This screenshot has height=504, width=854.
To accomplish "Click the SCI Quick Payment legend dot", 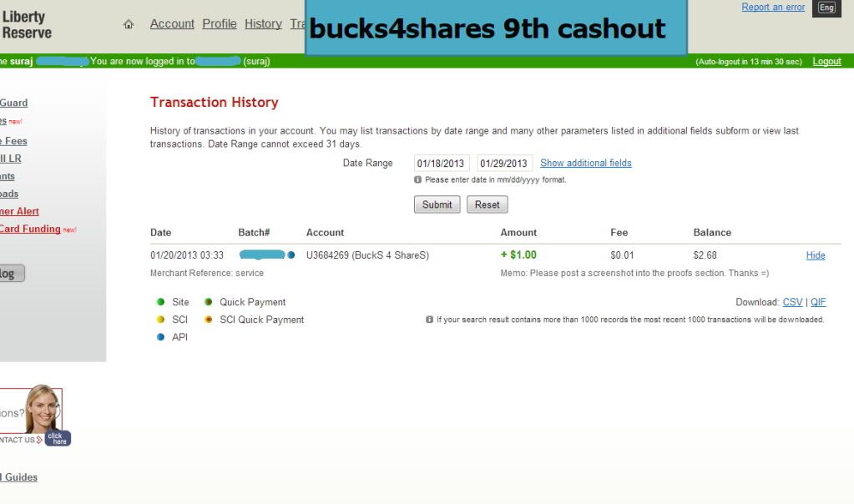I will 208,320.
